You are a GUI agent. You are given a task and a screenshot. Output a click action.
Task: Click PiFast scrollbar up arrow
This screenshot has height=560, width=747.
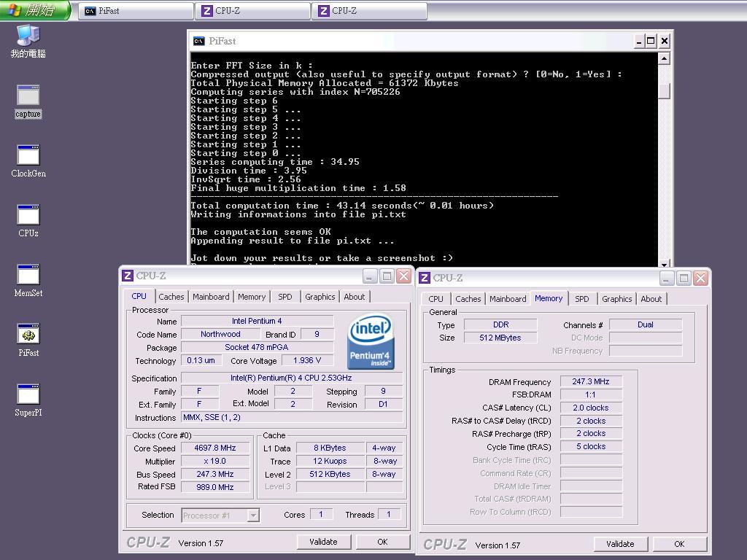point(664,58)
